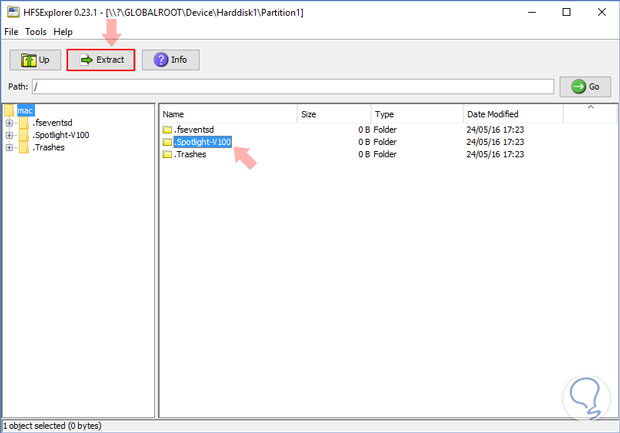Open the Tools menu
The width and height of the screenshot is (620, 433).
(36, 32)
